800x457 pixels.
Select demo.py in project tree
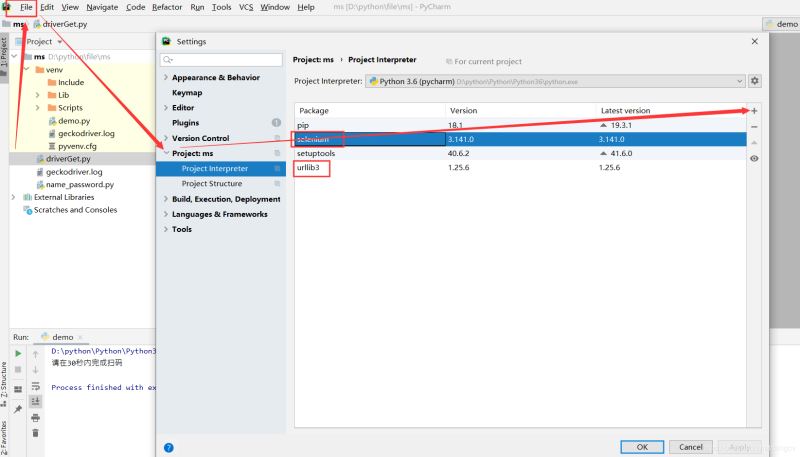(x=69, y=121)
